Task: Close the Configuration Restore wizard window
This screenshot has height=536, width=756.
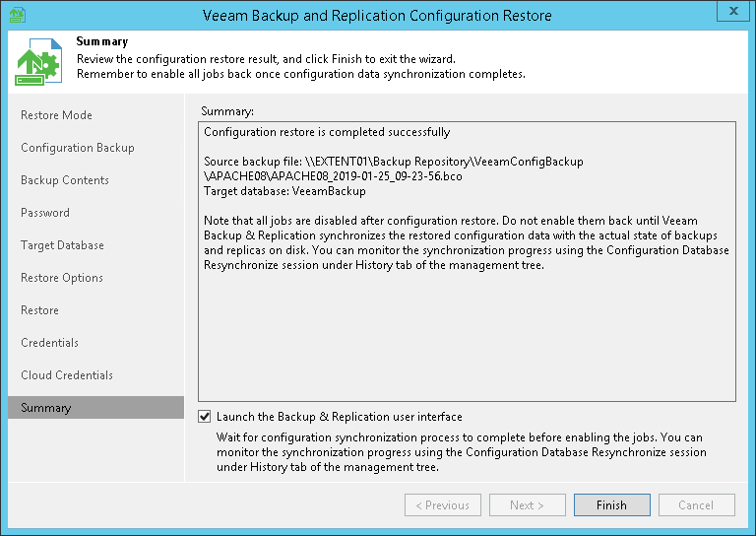Action: coord(731,12)
